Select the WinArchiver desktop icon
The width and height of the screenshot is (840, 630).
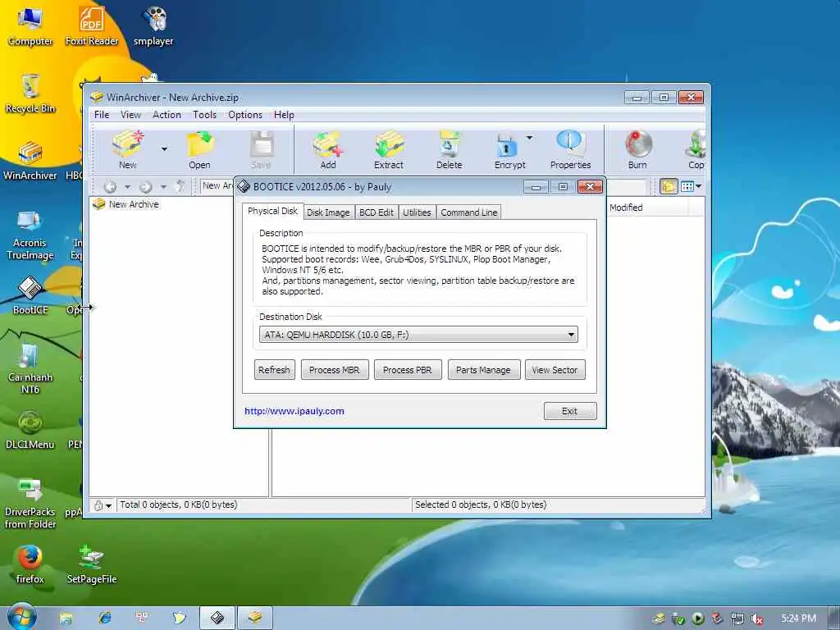(30, 161)
